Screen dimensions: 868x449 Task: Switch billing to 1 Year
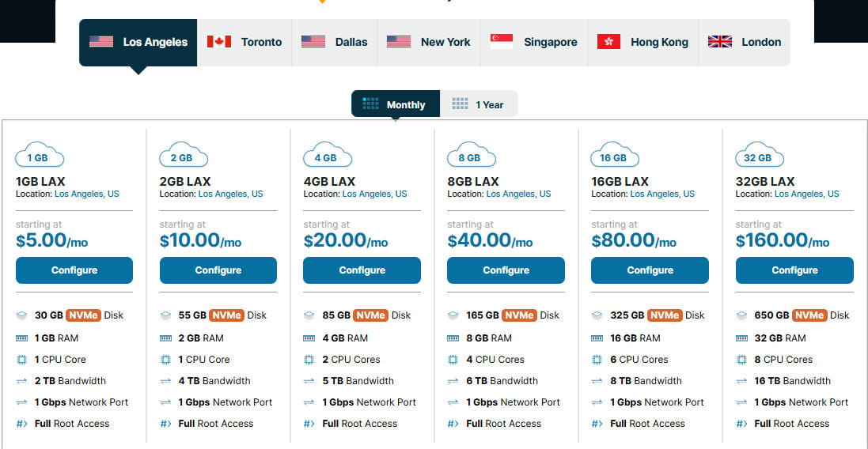click(x=479, y=104)
